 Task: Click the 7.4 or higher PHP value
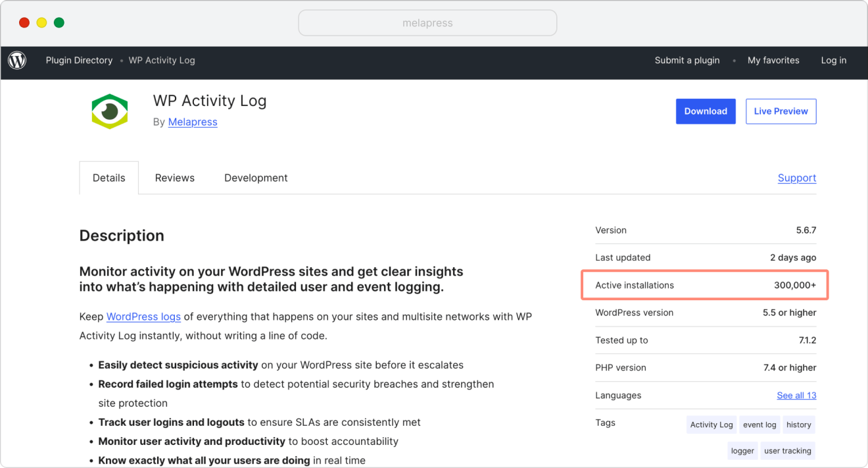[790, 368]
